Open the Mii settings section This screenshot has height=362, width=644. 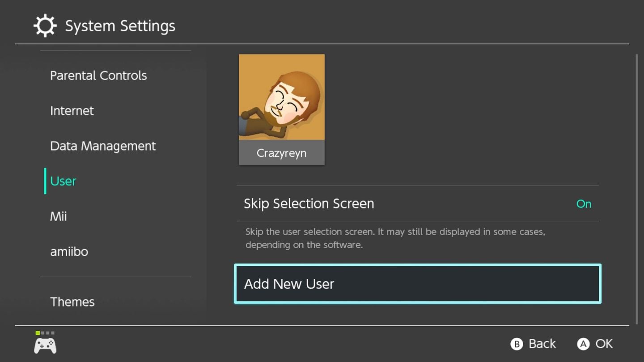pos(58,216)
